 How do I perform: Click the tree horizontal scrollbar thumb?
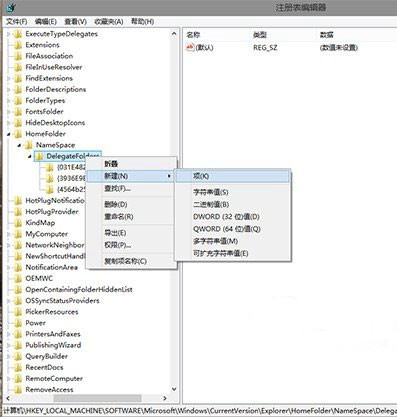97,398
